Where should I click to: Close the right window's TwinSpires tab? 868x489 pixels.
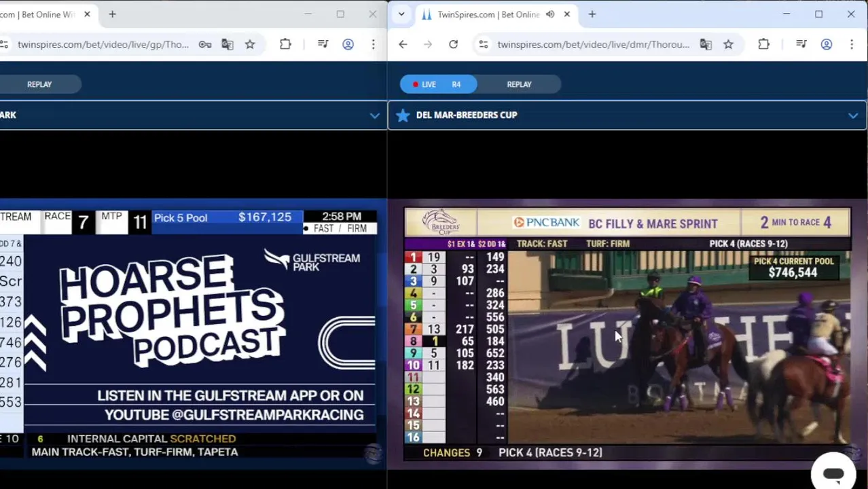pos(567,14)
